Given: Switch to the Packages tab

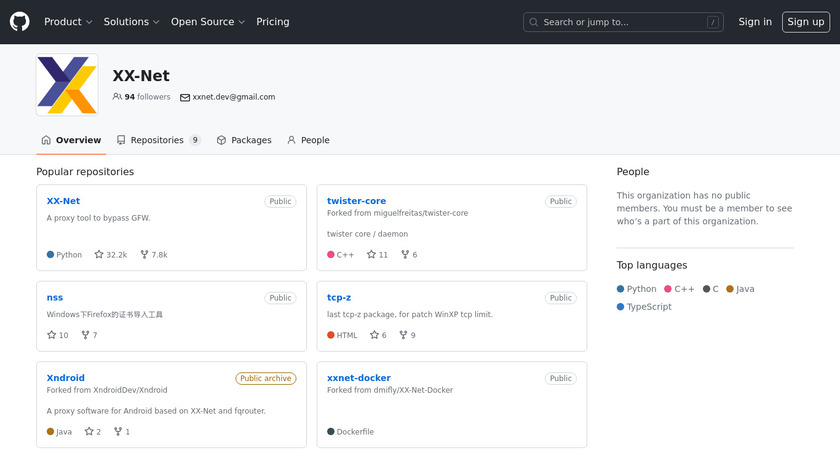Looking at the screenshot, I should (x=244, y=140).
